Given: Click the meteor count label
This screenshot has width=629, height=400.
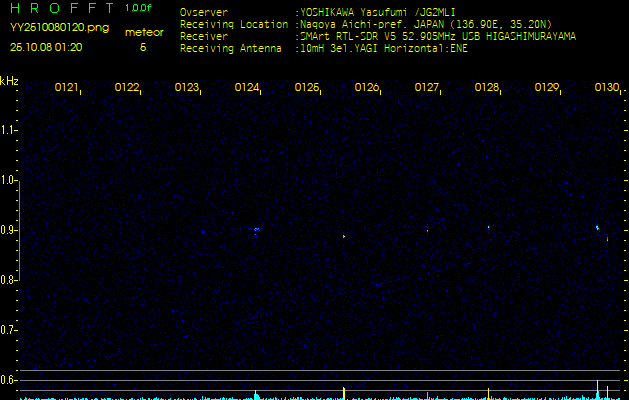Looking at the screenshot, I should pos(144,32).
